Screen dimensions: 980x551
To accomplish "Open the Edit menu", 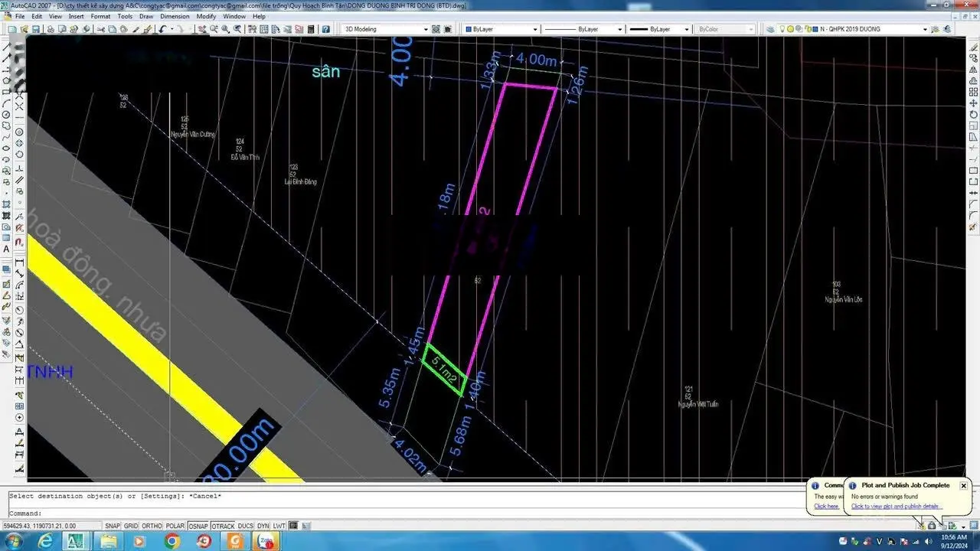I will pyautogui.click(x=37, y=16).
